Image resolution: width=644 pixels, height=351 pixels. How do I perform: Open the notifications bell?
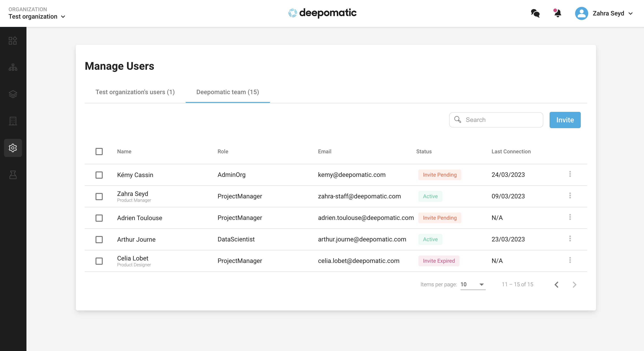click(557, 13)
